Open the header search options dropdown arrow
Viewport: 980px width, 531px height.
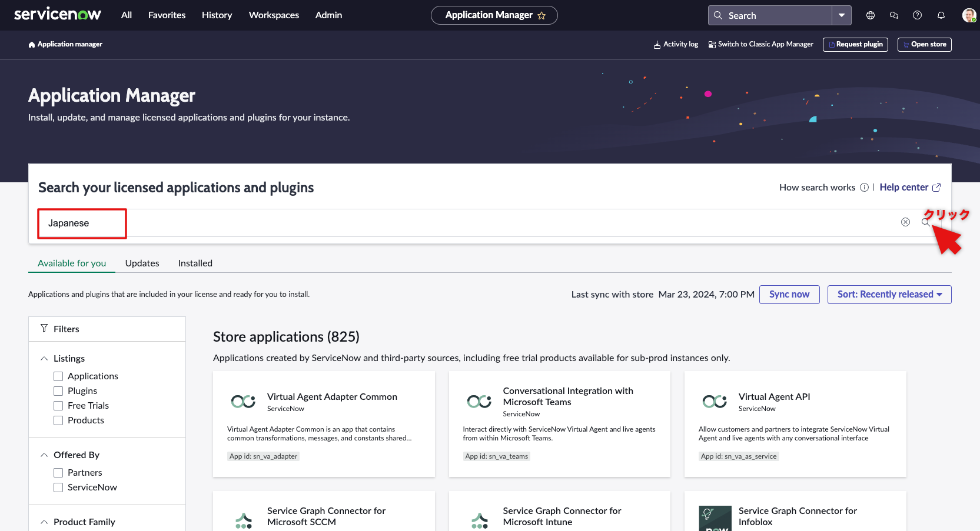(842, 15)
